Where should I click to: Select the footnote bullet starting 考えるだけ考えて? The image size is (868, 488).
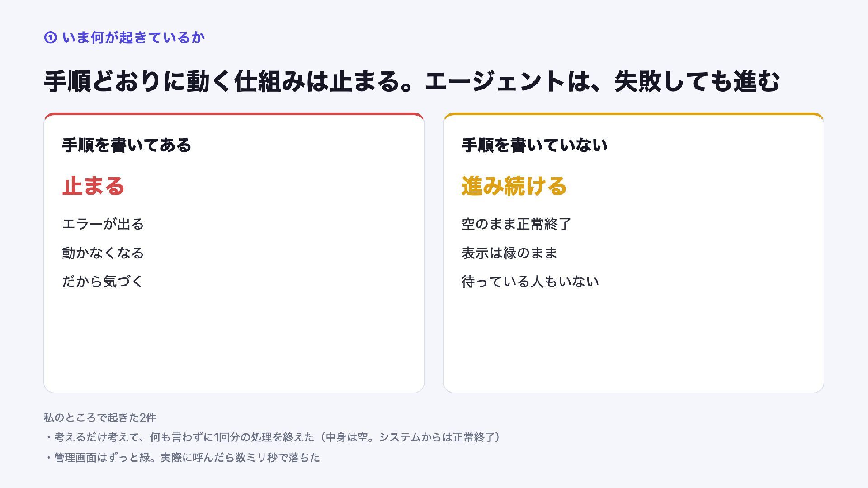tap(273, 437)
